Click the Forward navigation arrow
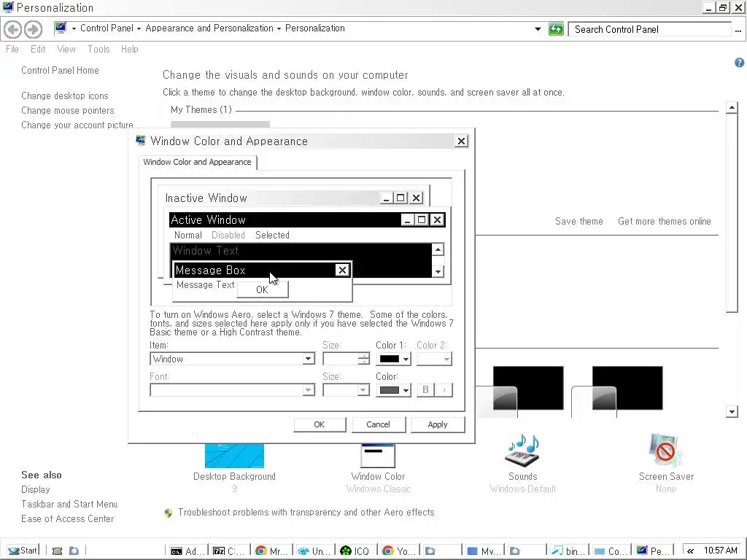The width and height of the screenshot is (747, 560). click(x=33, y=29)
